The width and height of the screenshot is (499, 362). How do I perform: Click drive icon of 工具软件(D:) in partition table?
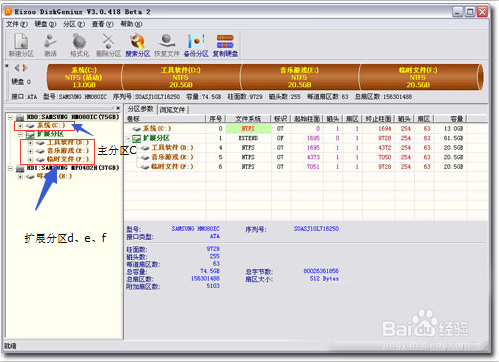tap(145, 148)
